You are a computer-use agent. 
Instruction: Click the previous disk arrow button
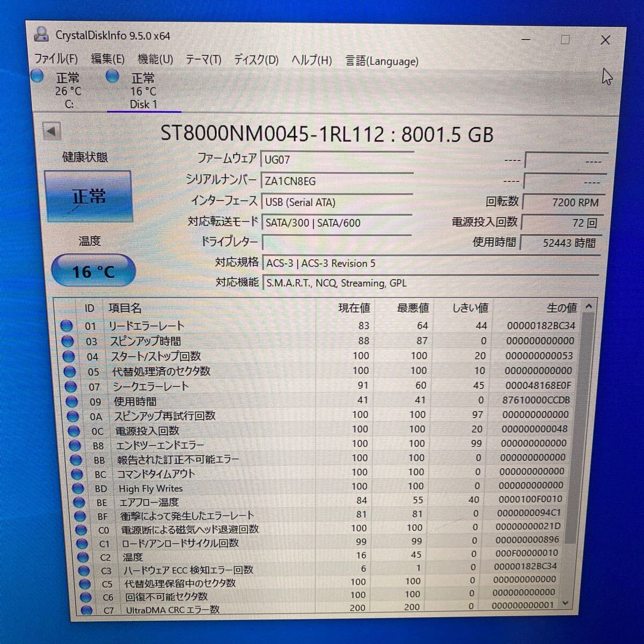[52, 130]
